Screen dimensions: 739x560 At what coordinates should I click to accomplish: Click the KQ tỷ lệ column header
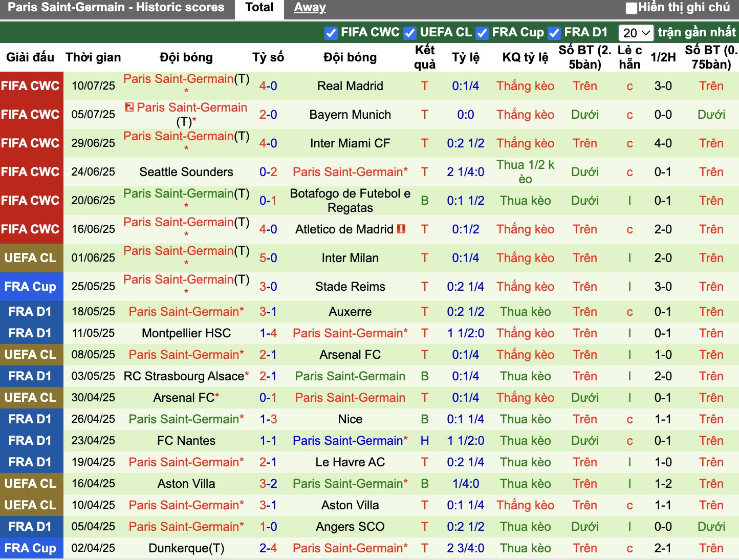[525, 57]
